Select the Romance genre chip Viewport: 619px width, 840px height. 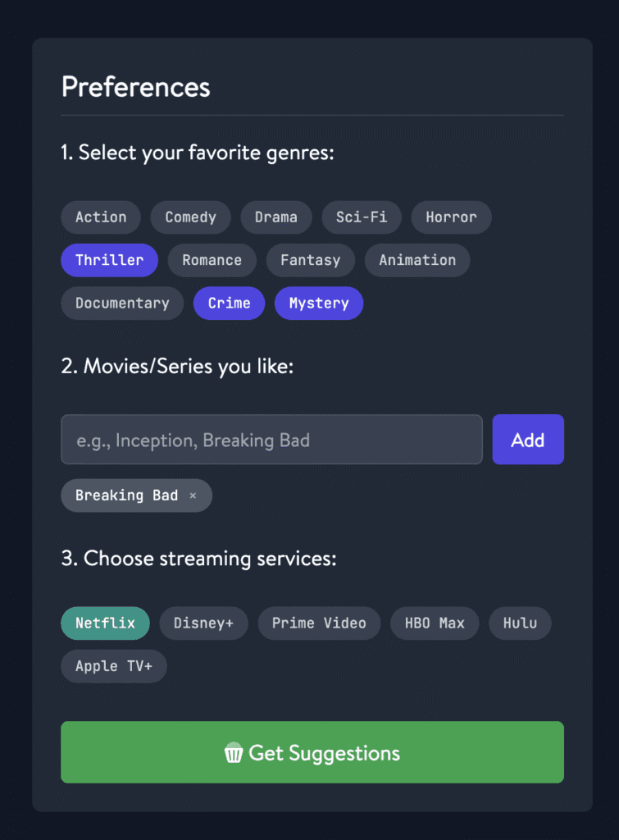(x=212, y=260)
